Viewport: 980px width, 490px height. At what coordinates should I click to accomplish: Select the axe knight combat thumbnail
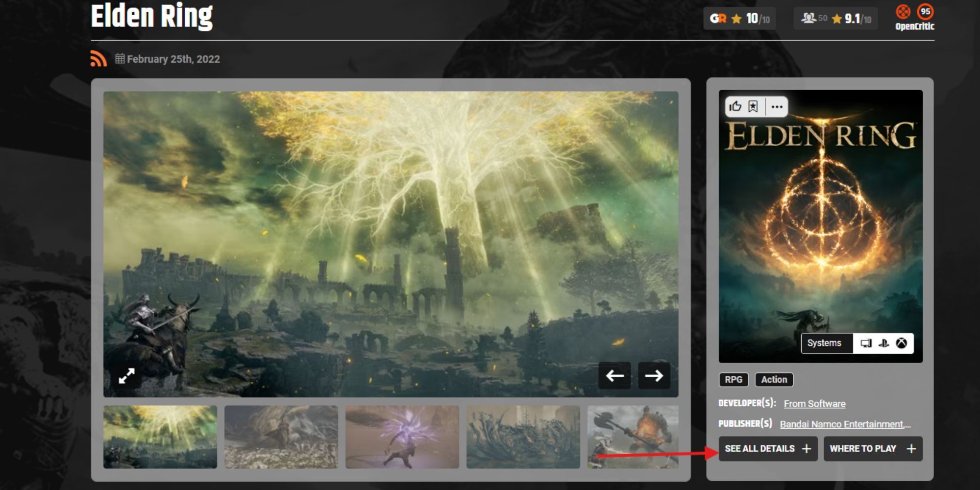click(x=633, y=437)
